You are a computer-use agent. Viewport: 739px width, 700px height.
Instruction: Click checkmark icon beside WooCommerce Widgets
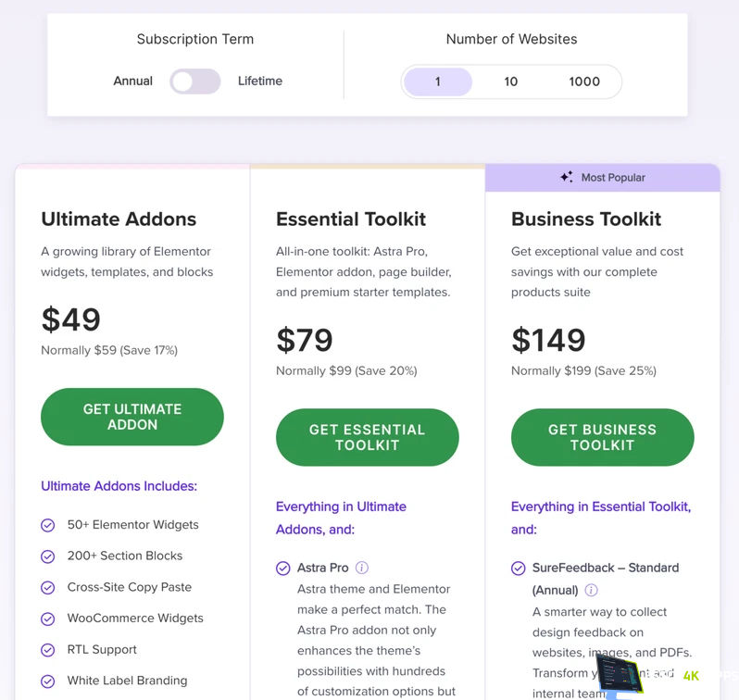(47, 619)
